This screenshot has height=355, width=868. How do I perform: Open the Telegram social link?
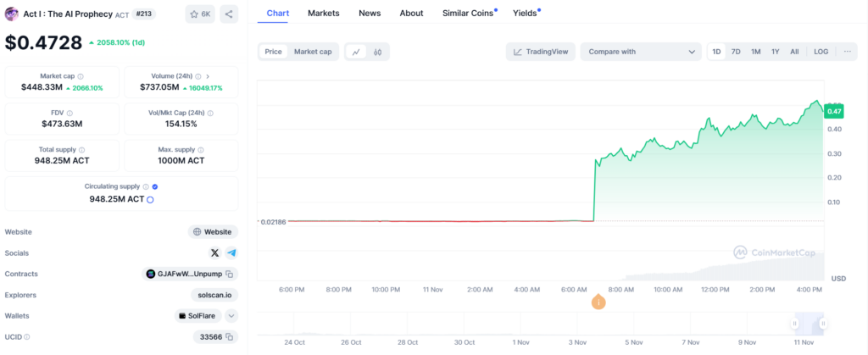click(x=231, y=252)
